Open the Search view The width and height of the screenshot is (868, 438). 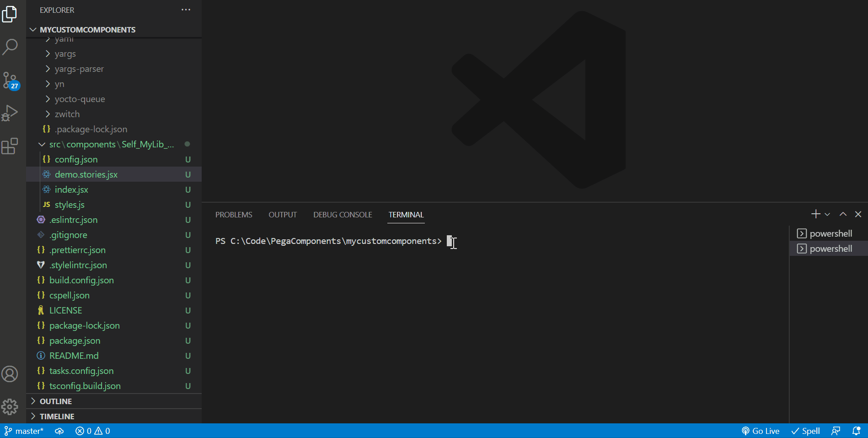click(10, 47)
